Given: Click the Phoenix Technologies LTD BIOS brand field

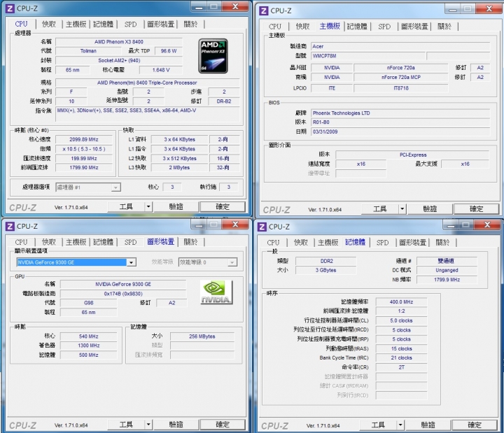Looking at the screenshot, I should [400, 113].
